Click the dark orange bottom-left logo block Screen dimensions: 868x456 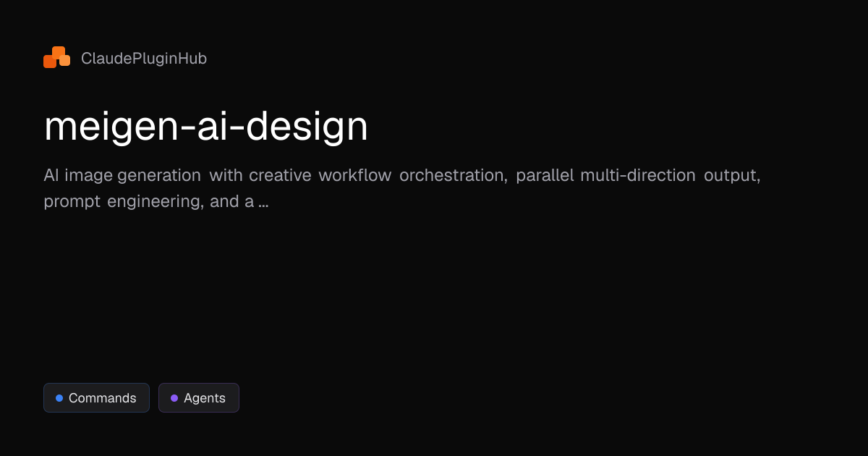coord(49,62)
